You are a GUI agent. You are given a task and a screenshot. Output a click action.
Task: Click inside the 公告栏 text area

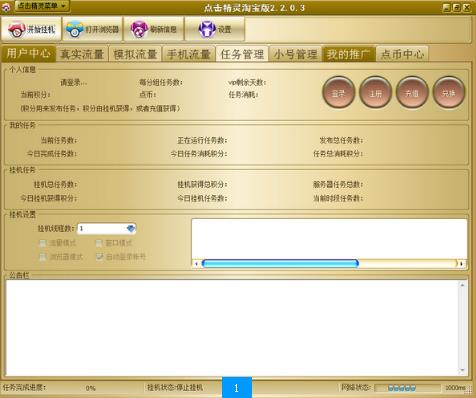pos(232,328)
